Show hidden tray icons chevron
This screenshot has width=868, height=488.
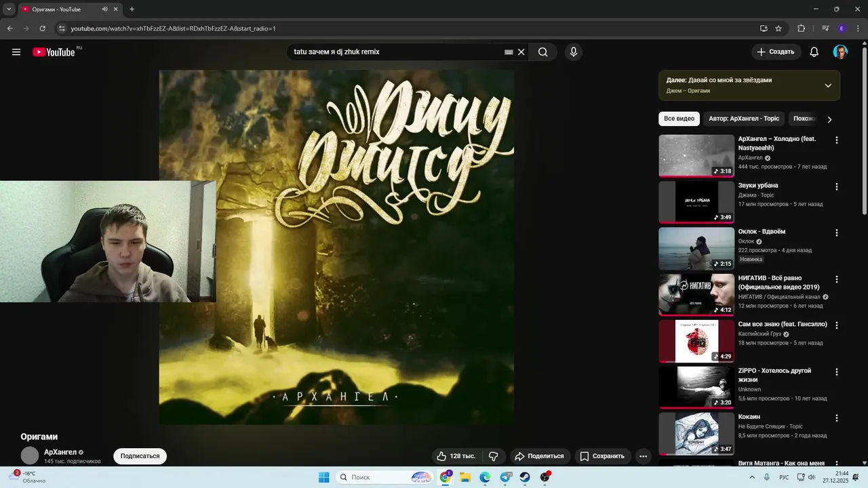[752, 477]
